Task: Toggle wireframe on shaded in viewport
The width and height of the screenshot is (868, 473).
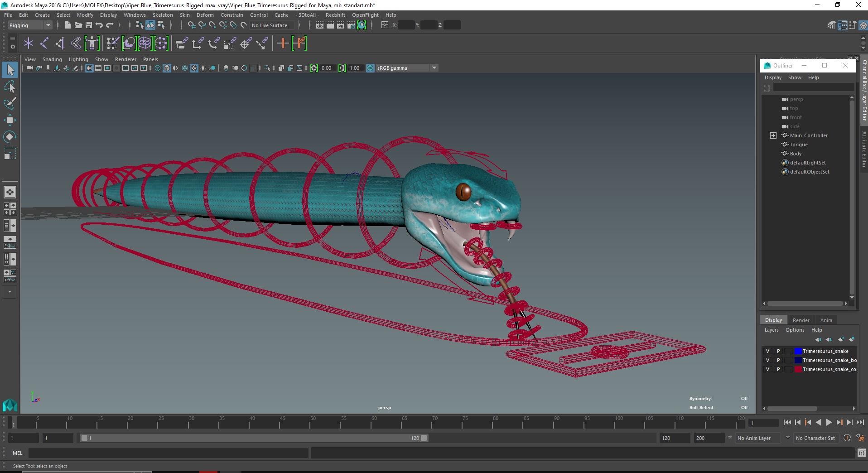Action: click(x=185, y=68)
